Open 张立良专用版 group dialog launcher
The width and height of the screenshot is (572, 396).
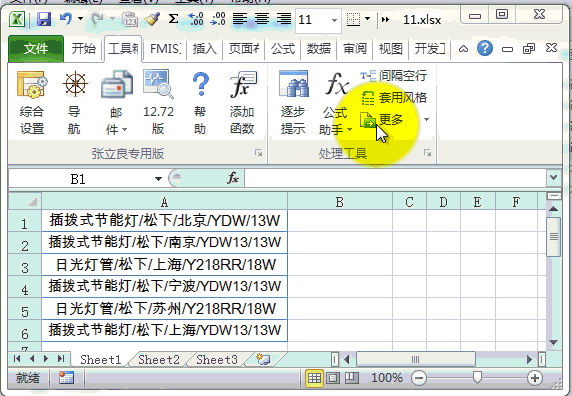[x=259, y=153]
